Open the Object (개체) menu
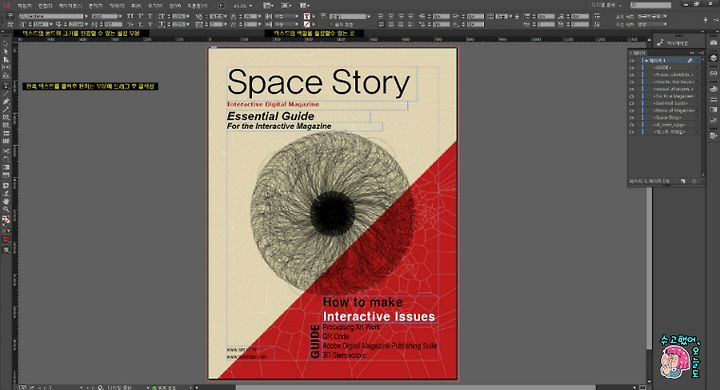 (117, 6)
